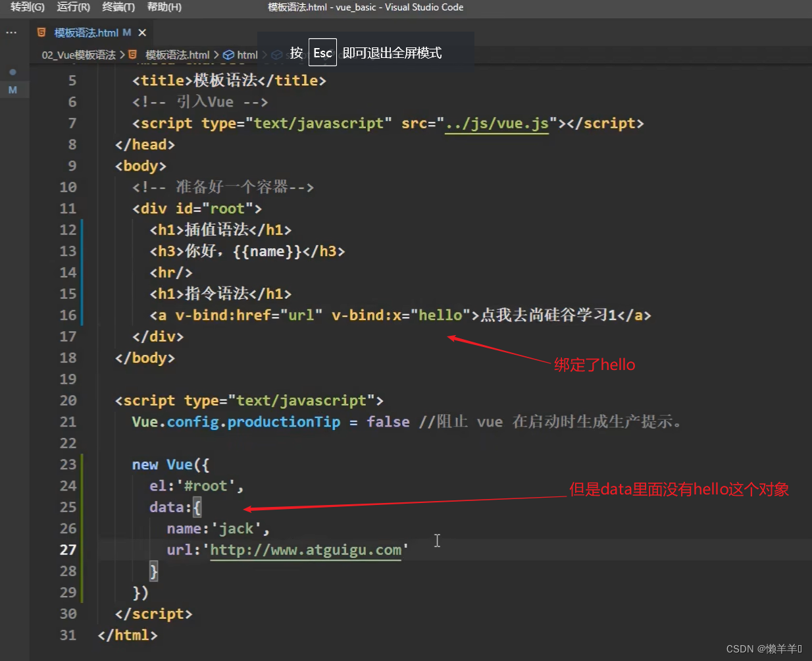Open the 运行(R) menu
Image resolution: width=812 pixels, height=661 pixels.
(73, 7)
